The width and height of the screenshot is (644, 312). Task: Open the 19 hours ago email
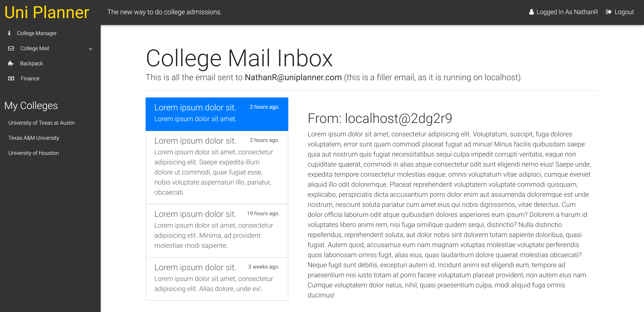[x=217, y=230]
